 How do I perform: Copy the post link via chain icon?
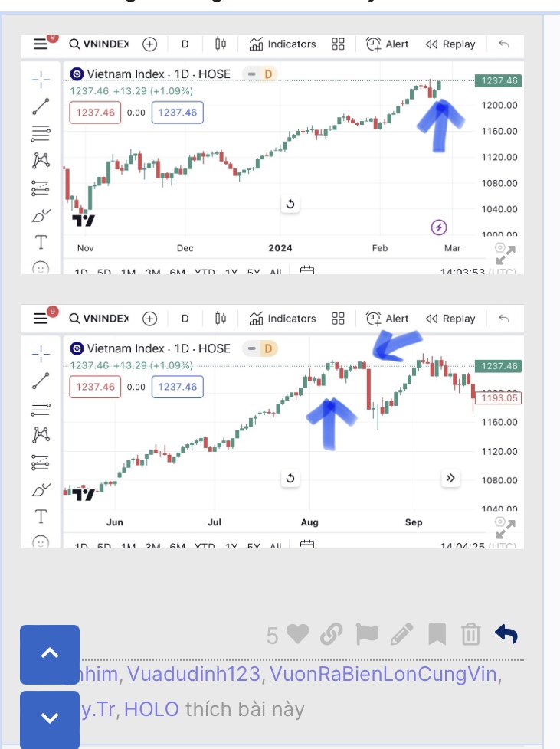(x=331, y=634)
